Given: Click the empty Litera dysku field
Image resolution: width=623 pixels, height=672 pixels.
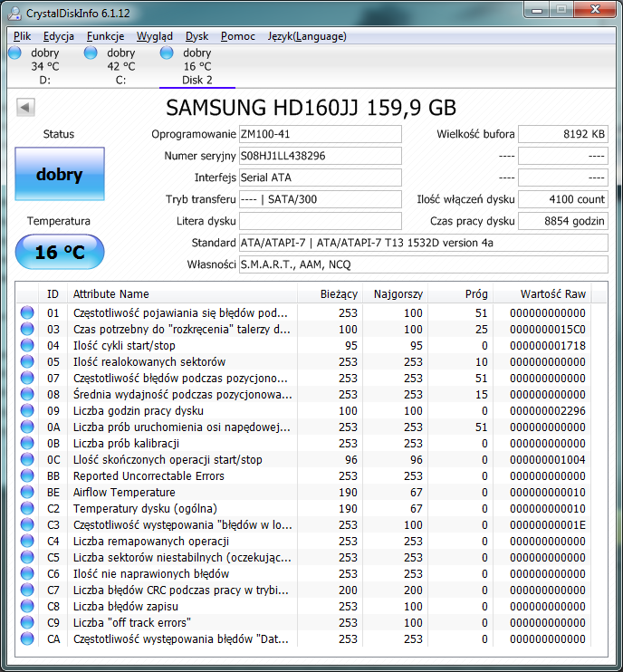Looking at the screenshot, I should [x=320, y=221].
